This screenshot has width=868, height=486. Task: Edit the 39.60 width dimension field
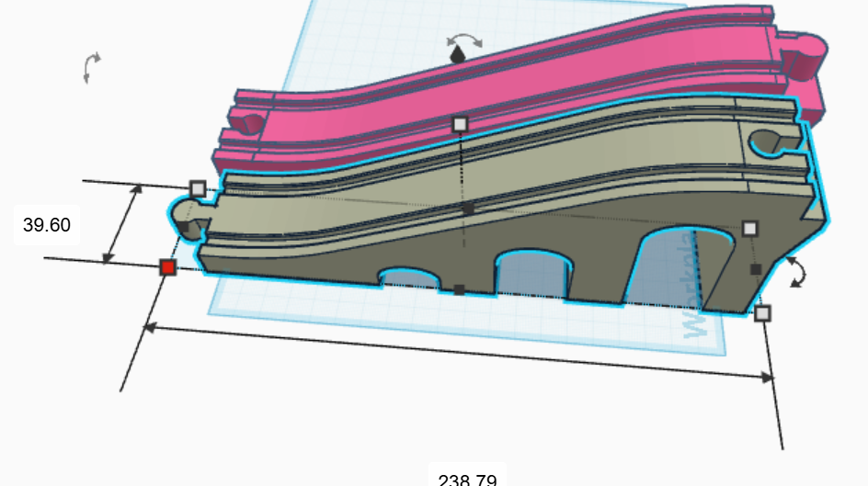(47, 225)
